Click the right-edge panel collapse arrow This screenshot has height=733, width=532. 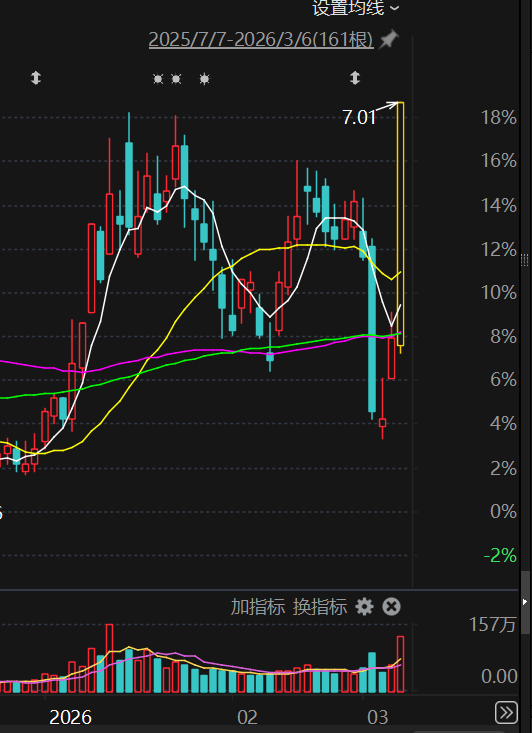(525, 602)
